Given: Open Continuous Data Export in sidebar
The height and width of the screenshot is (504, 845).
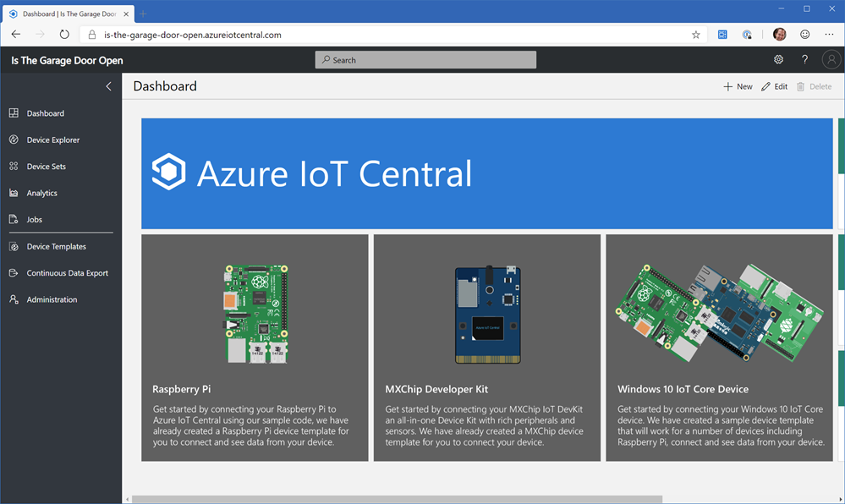Looking at the screenshot, I should point(61,273).
